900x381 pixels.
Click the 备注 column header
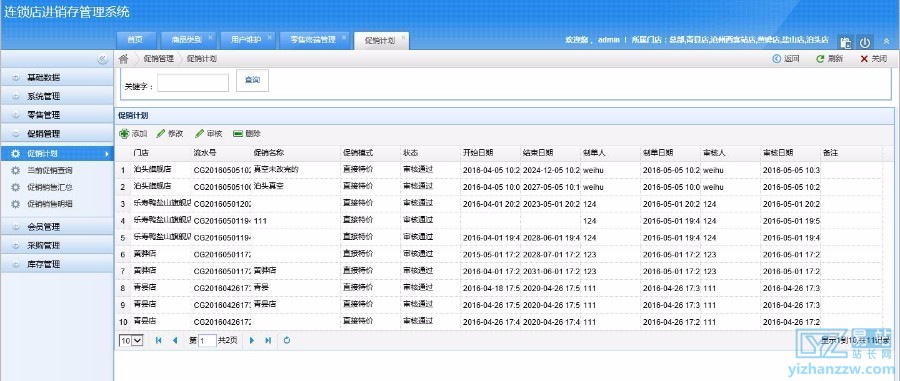click(850, 153)
